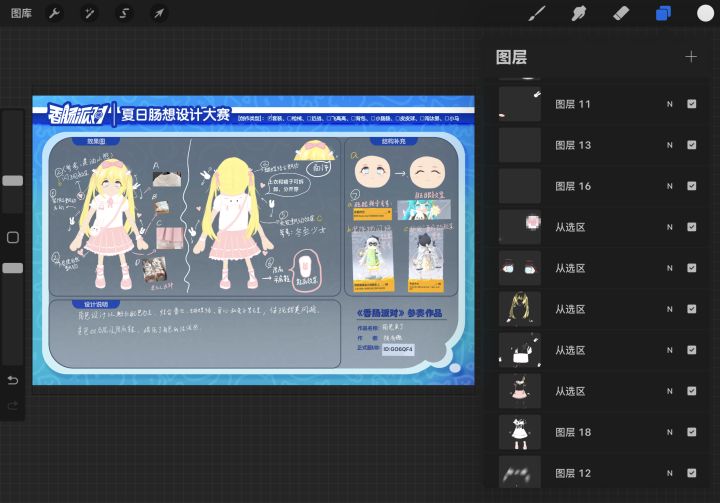Select the 图层 13 layer name
720x503 pixels.
click(x=573, y=145)
